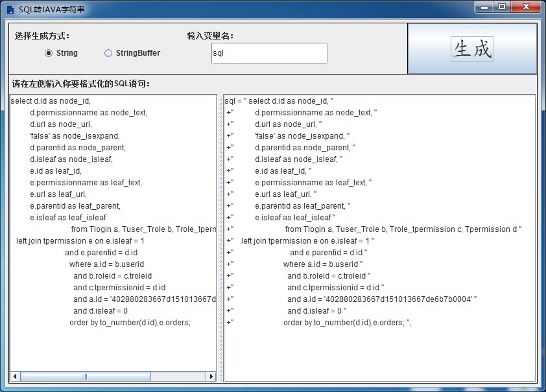Screen dimensions: 546x392
Task: Click 'd.isleaf as node_isleaf,' in the left pane
Action: (x=71, y=159)
